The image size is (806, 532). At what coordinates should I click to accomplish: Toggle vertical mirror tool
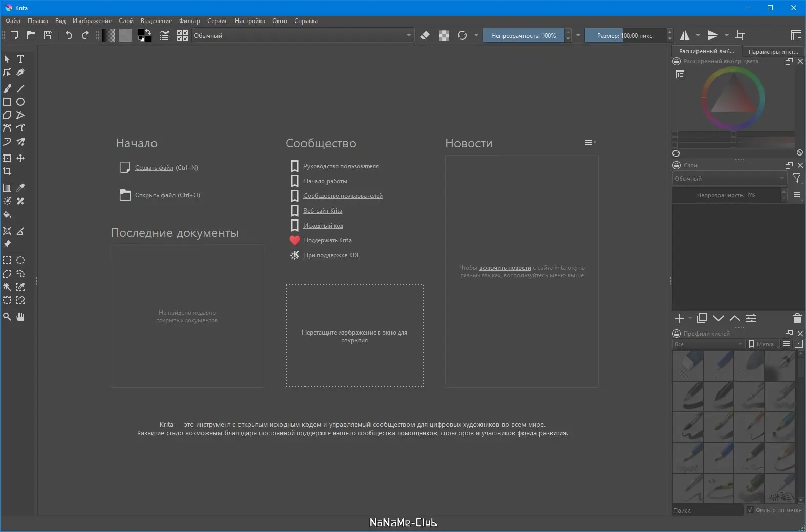tap(713, 35)
